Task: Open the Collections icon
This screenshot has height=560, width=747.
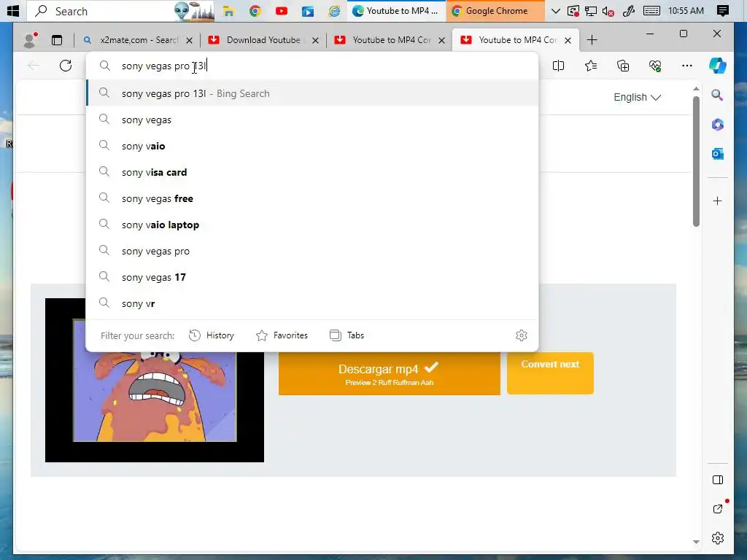Action: click(623, 66)
